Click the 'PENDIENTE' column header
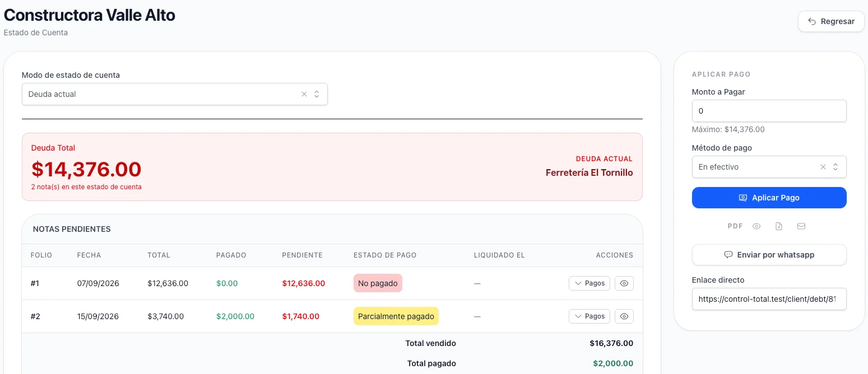The width and height of the screenshot is (868, 374). coord(302,255)
